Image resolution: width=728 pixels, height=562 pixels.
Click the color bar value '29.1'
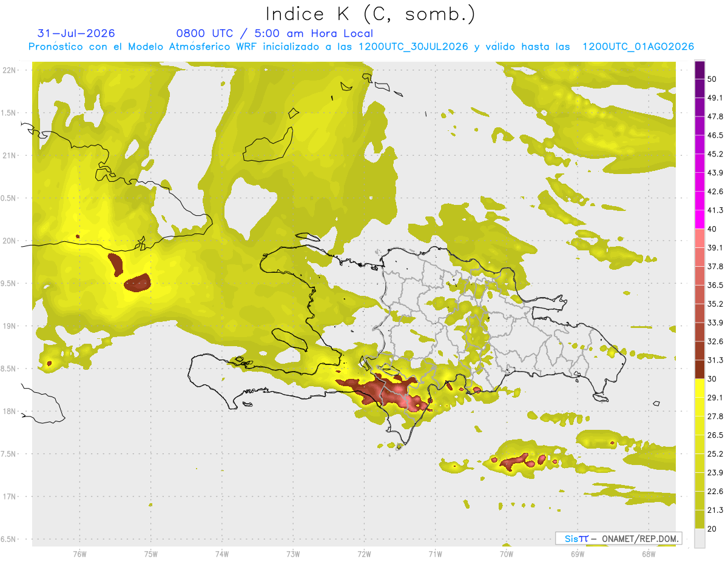715,397
